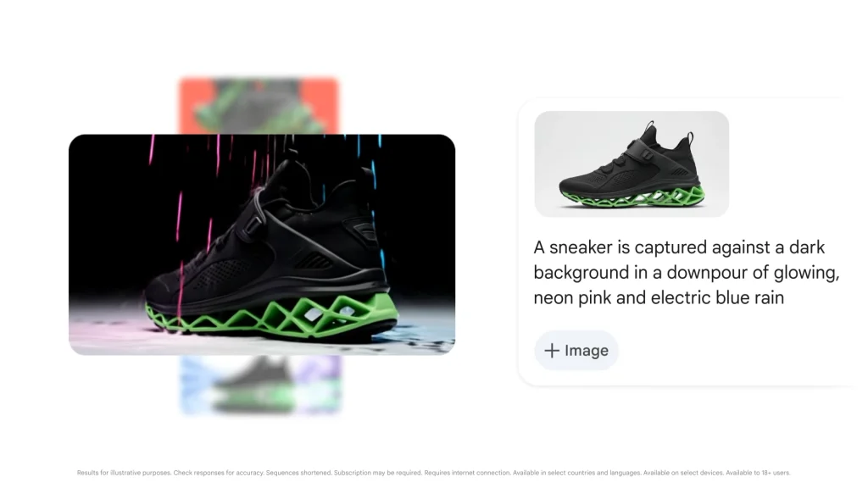Select the generated sneaker image with neon rain

point(262,245)
